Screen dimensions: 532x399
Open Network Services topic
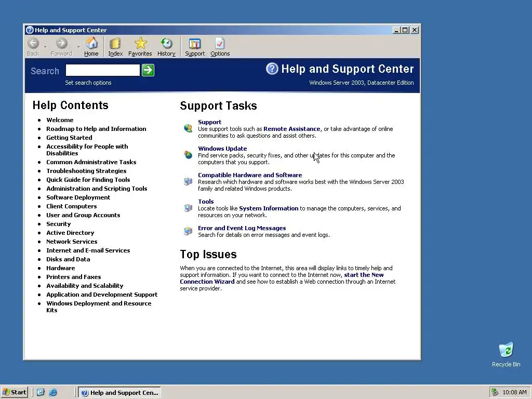72,241
